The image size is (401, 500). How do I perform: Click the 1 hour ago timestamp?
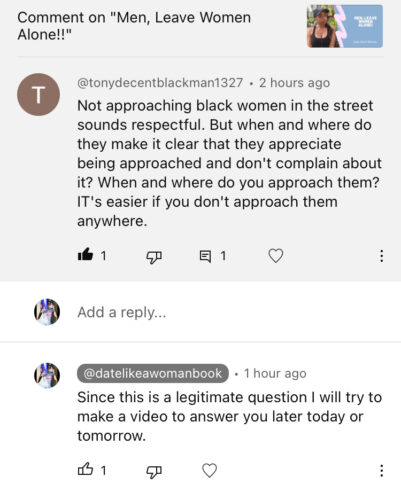click(275, 373)
